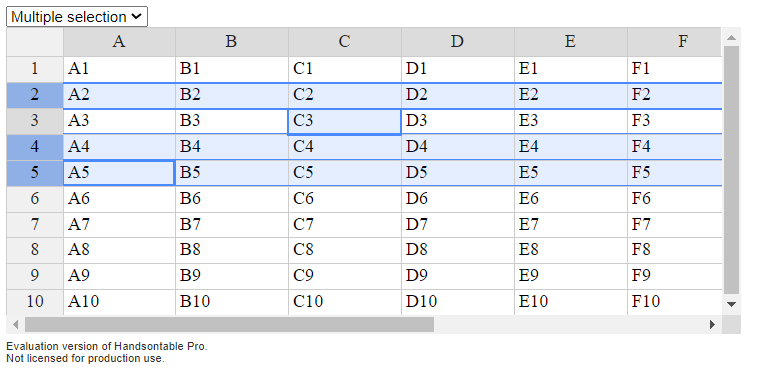Viewport: 776px width, 385px height.
Task: Select row 3 header
Action: 35,121
